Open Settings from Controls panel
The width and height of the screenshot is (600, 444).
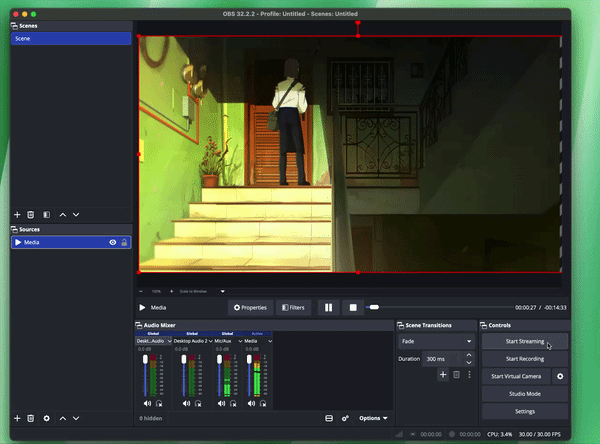tap(525, 411)
